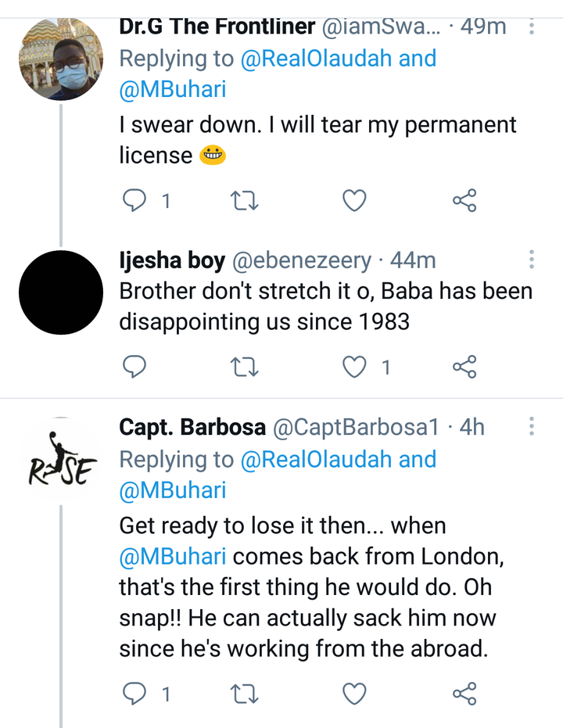Image resolution: width=563 pixels, height=728 pixels.
Task: Like Ijesha boy's tweet
Action: (x=354, y=367)
